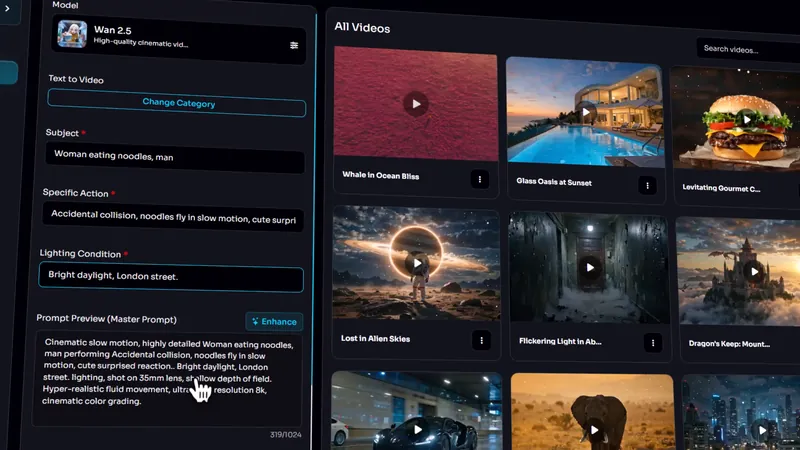Play the elephant savanna video

594,430
